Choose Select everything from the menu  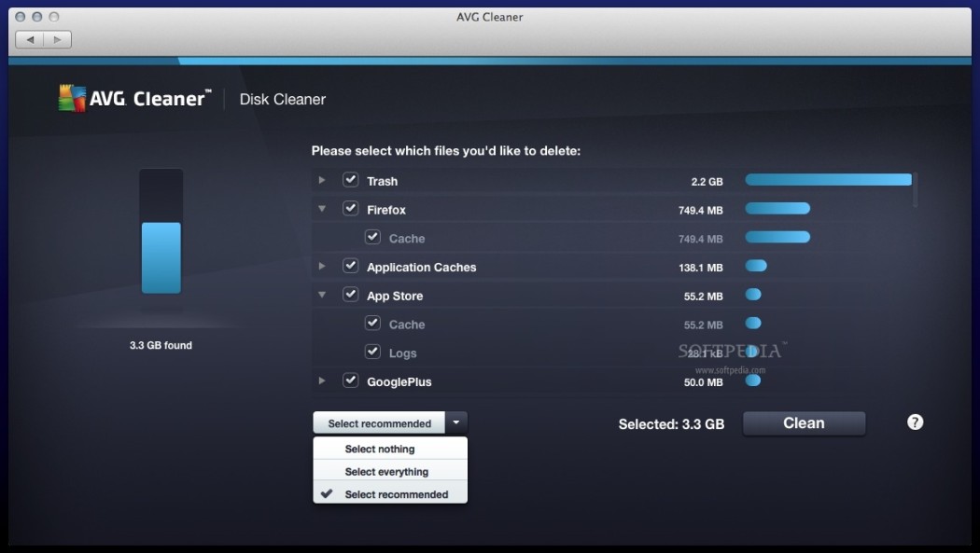tap(390, 471)
